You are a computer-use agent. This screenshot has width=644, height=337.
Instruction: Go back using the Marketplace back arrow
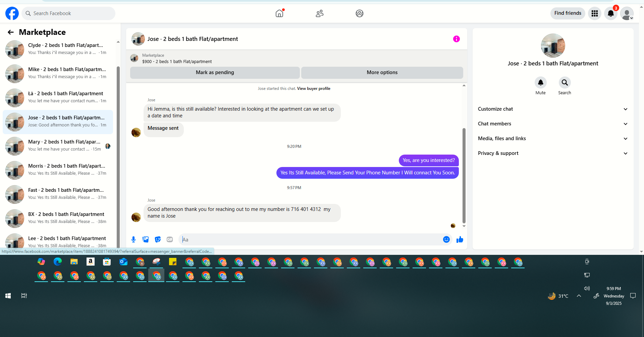click(11, 32)
